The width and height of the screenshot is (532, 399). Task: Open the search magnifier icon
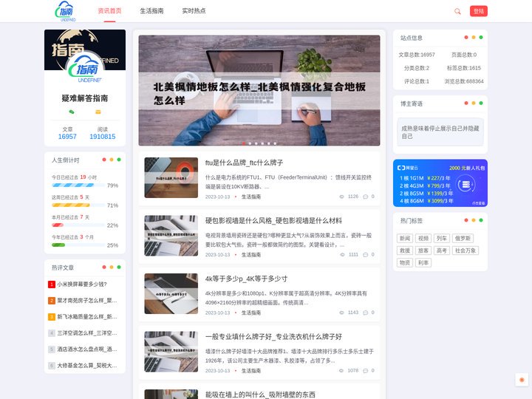click(457, 11)
